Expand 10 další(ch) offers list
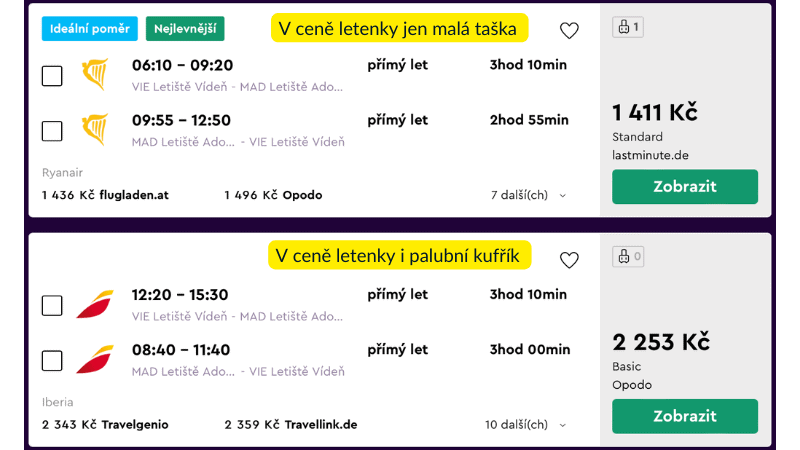This screenshot has width=800, height=450. (x=526, y=425)
